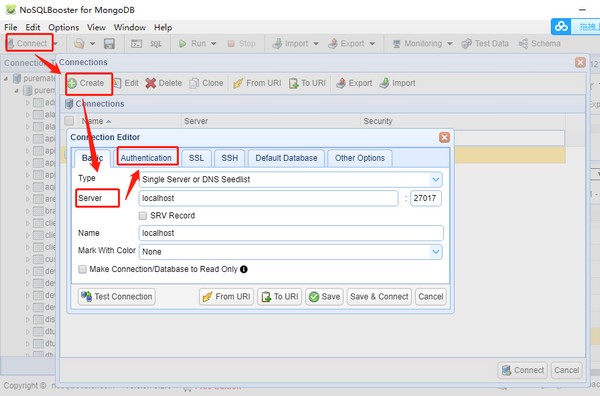600x396 pixels.
Task: Click To URI in Connection Editor
Action: [x=279, y=297]
